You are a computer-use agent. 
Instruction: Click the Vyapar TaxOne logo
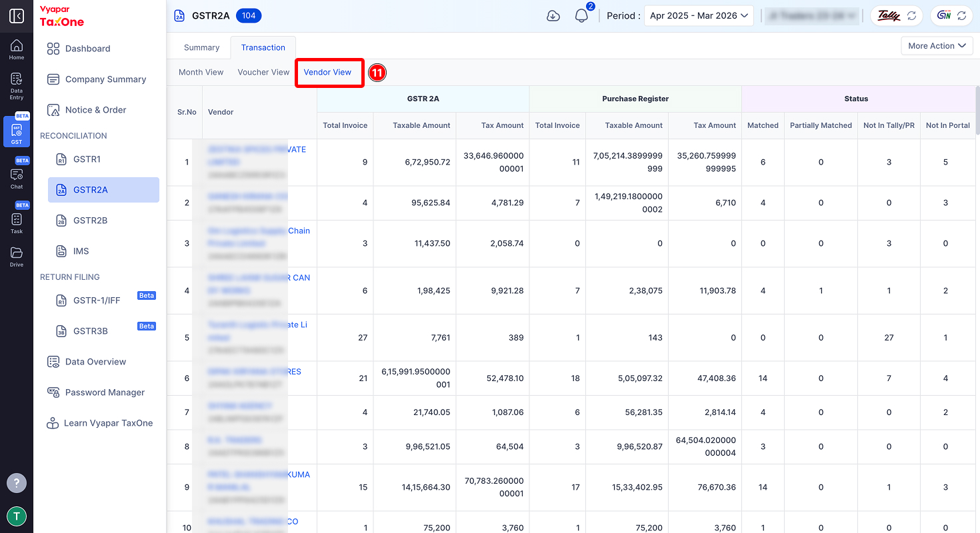[62, 17]
